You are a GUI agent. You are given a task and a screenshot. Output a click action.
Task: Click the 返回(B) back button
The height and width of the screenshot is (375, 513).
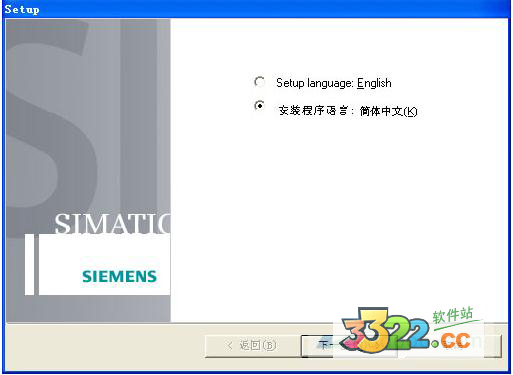point(252,346)
